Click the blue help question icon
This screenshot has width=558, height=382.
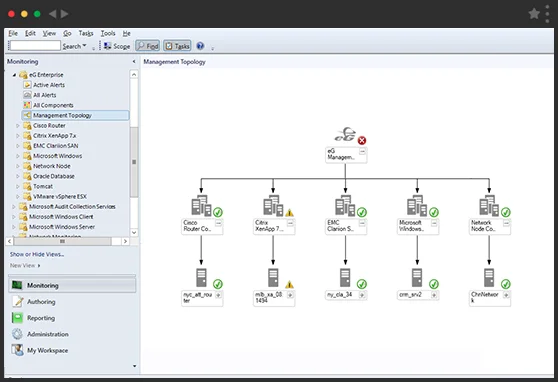pos(200,46)
